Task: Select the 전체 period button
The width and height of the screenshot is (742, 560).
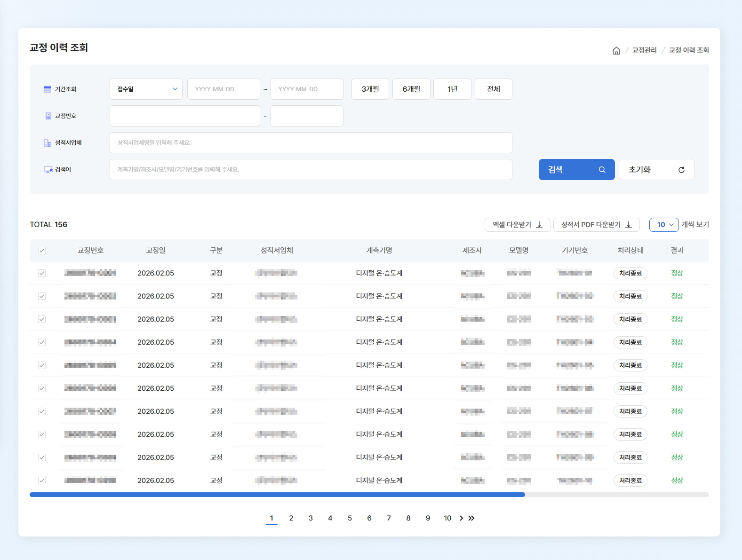Action: point(493,89)
